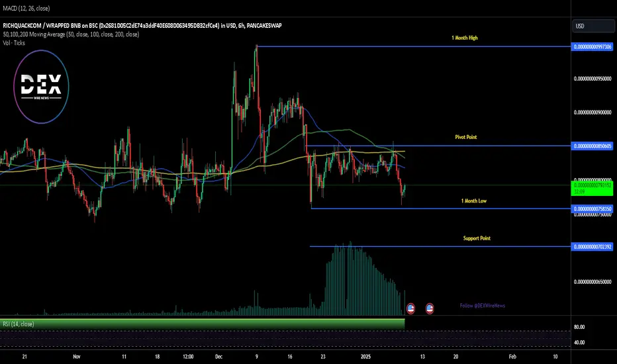The width and height of the screenshot is (617, 364).
Task: Click the 'Dec' date on the time axis
Action: 218,357
